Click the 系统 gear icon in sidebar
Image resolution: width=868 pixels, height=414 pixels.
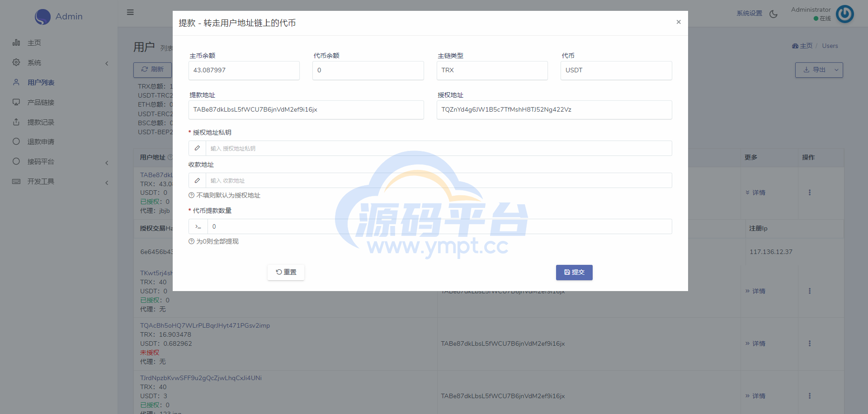[16, 62]
